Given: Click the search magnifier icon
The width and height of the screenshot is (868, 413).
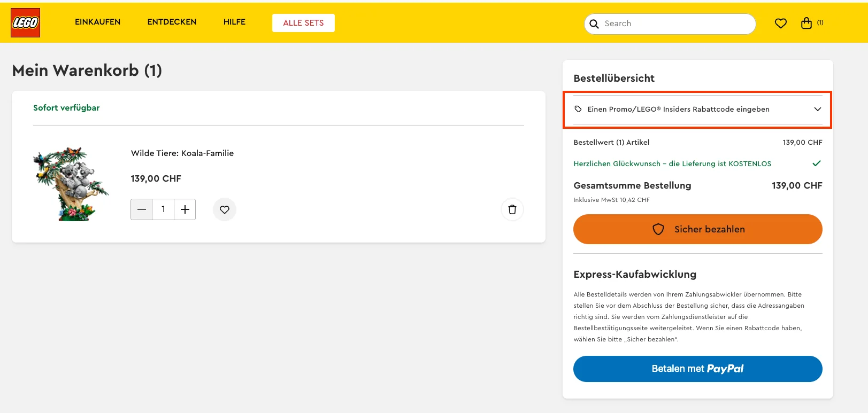Looking at the screenshot, I should pos(594,24).
